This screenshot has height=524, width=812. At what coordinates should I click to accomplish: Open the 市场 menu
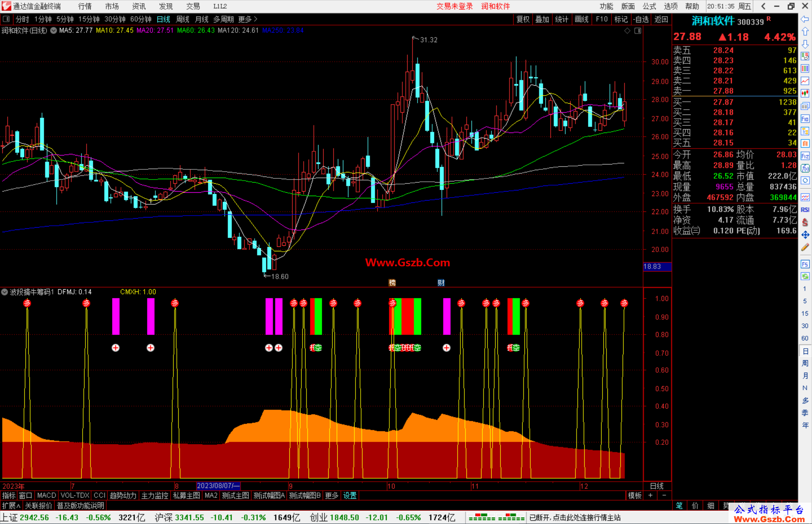tap(112, 6)
